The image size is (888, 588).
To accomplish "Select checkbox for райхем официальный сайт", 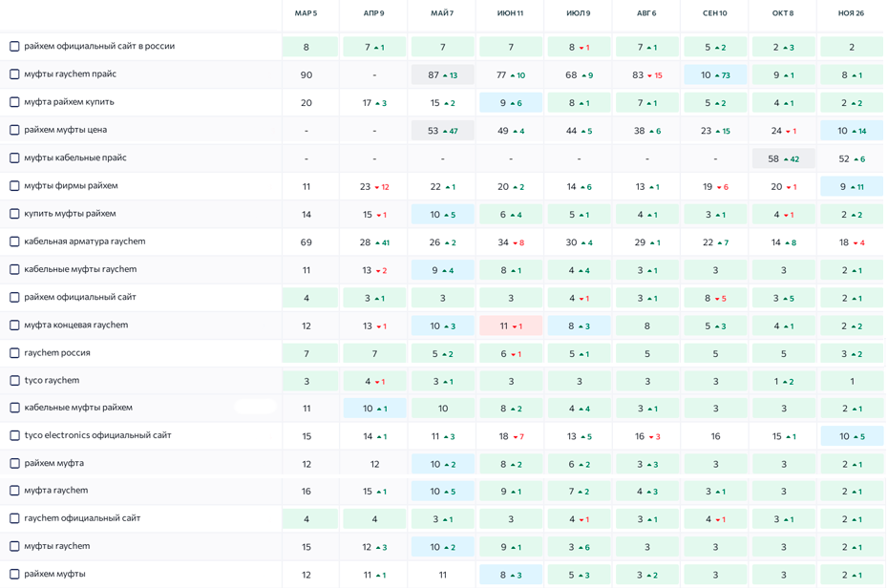I will point(14,297).
